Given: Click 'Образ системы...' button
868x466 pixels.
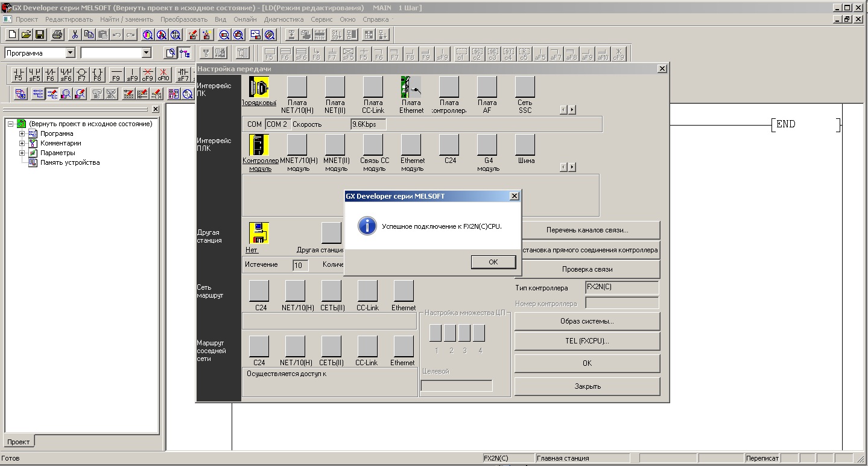Looking at the screenshot, I should click(588, 321).
